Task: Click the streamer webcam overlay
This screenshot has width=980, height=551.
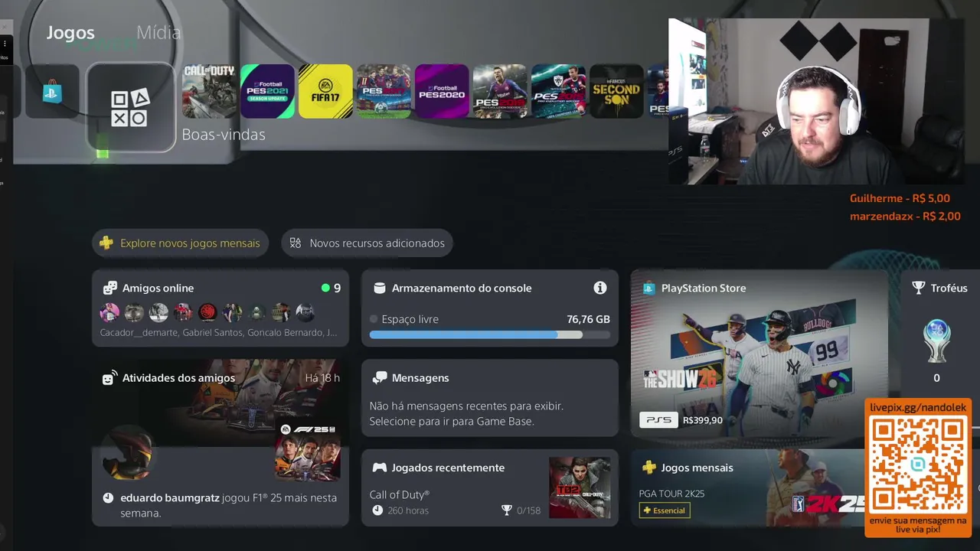Action: pyautogui.click(x=816, y=102)
